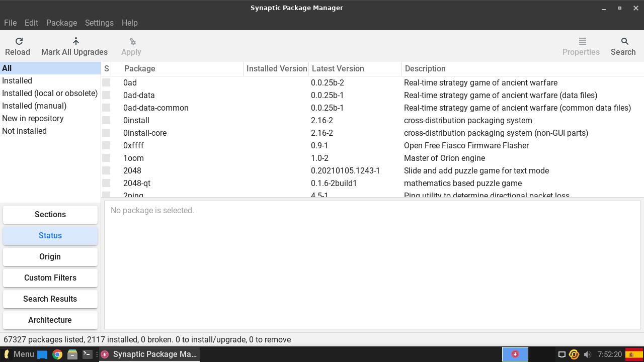Screen dimensions: 644x362
Task: Select the 2048 package name
Action: pos(132,170)
